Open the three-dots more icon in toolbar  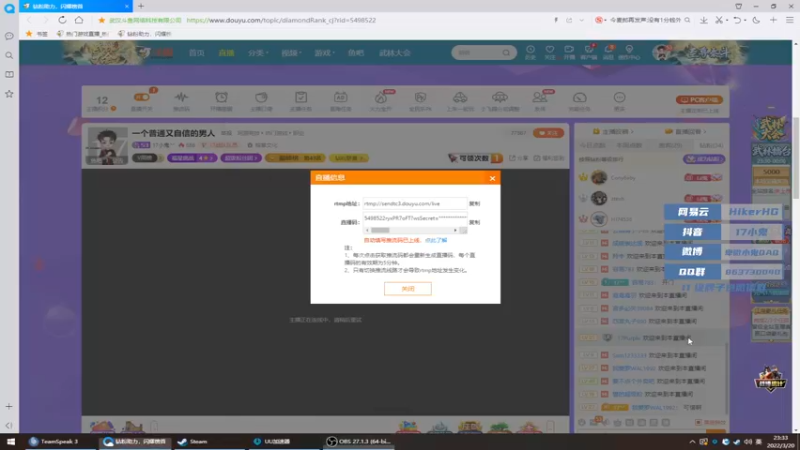coord(619,97)
